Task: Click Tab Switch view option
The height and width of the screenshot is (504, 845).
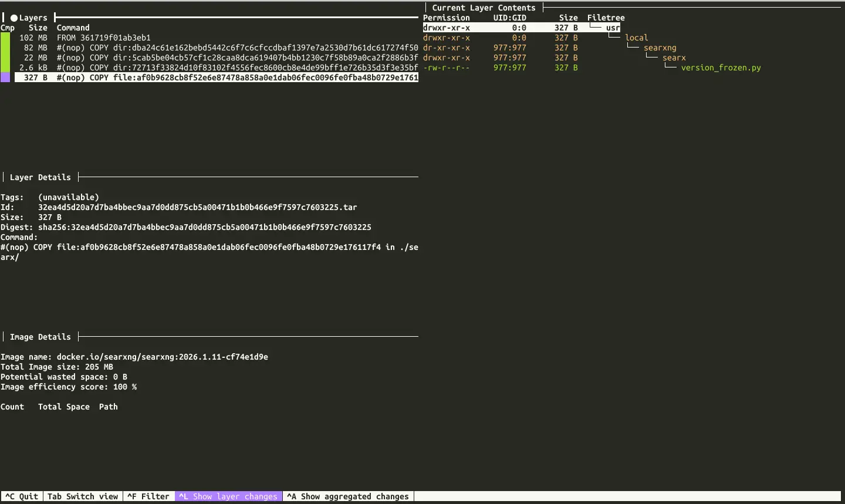Action: (82, 496)
